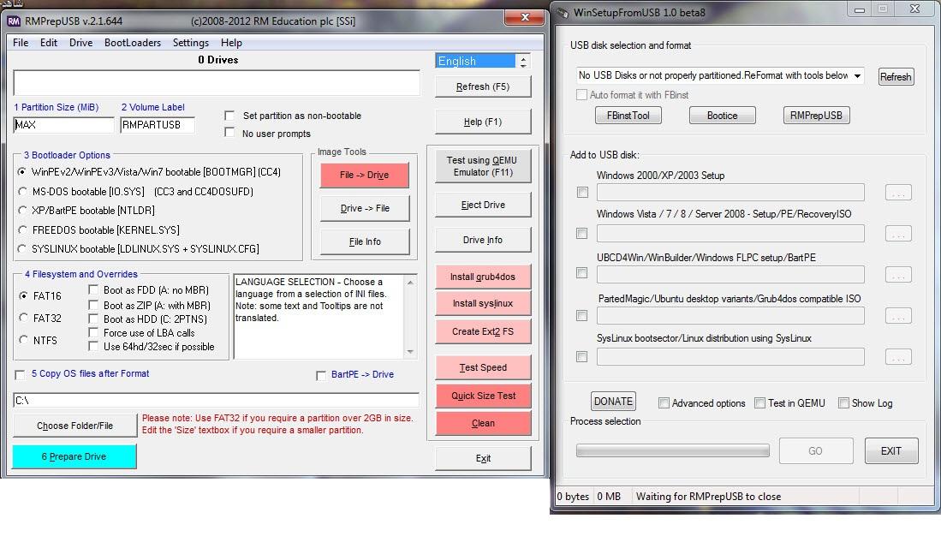The image size is (941, 560).
Task: Enable Force use of LBA calls
Action: click(93, 332)
